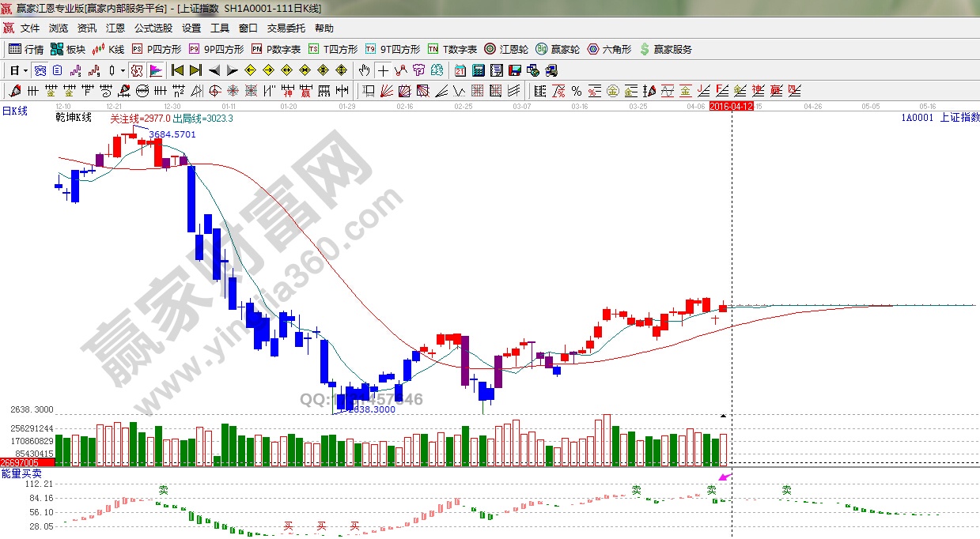Jump to first bar with skip-start arrow
The image size is (980, 539).
(177, 70)
